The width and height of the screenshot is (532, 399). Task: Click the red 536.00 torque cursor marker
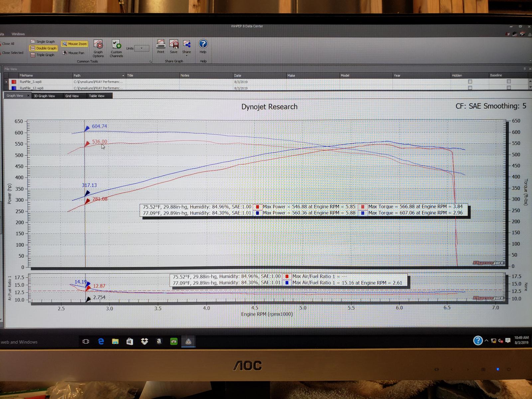click(87, 144)
